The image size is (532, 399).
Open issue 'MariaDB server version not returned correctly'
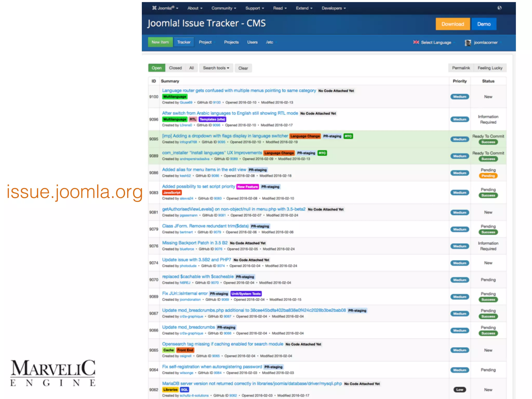(252, 383)
